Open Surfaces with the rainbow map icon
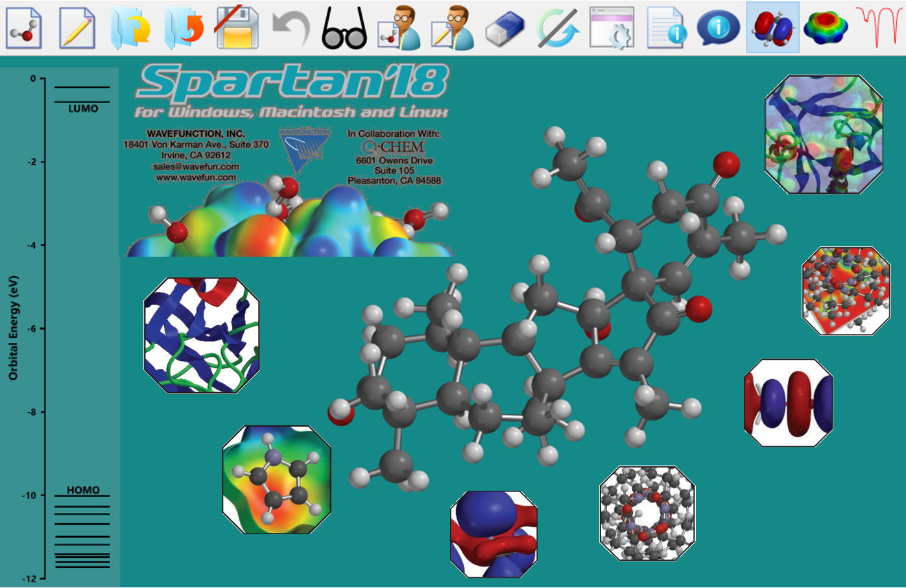Image resolution: width=906 pixels, height=588 pixels. tap(826, 29)
